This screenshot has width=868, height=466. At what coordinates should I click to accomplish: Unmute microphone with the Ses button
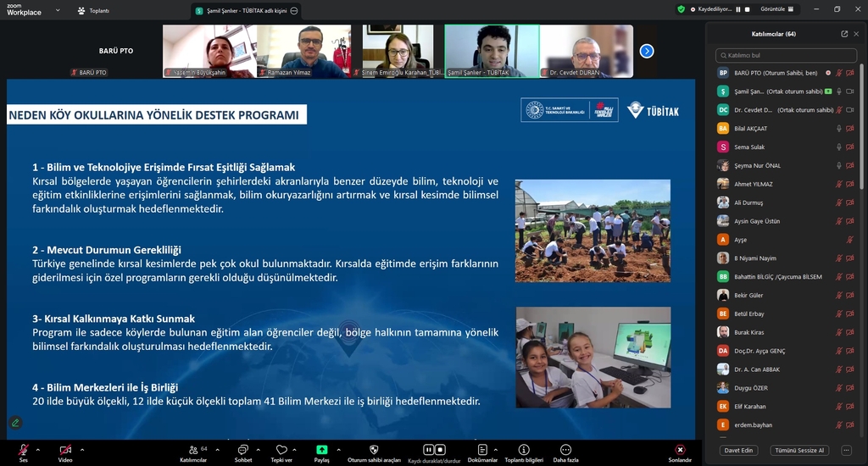point(24,449)
